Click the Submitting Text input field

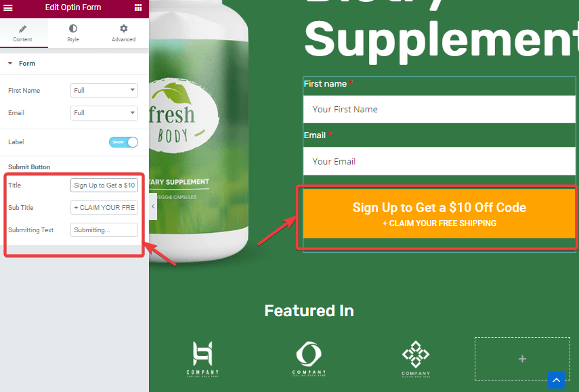coord(104,230)
